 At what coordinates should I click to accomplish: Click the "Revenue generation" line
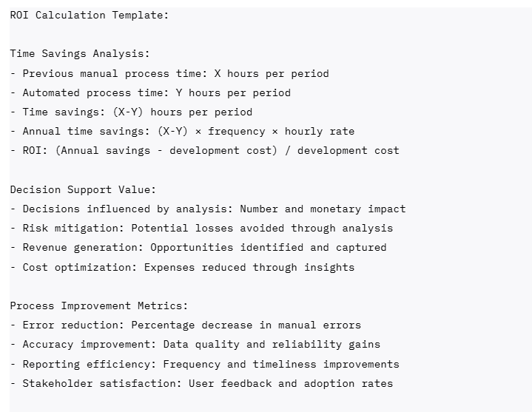point(198,247)
